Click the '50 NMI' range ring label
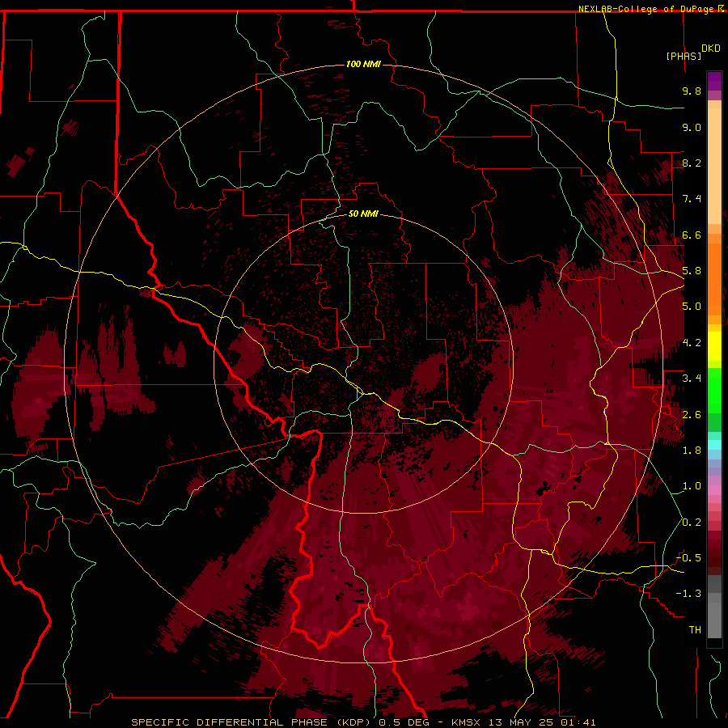This screenshot has height=728, width=728. click(x=363, y=214)
